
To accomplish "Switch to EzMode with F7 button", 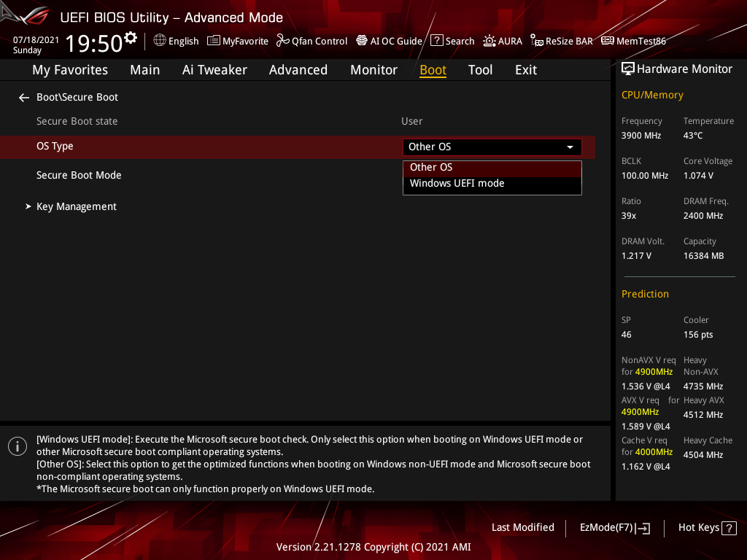I will 614,527.
